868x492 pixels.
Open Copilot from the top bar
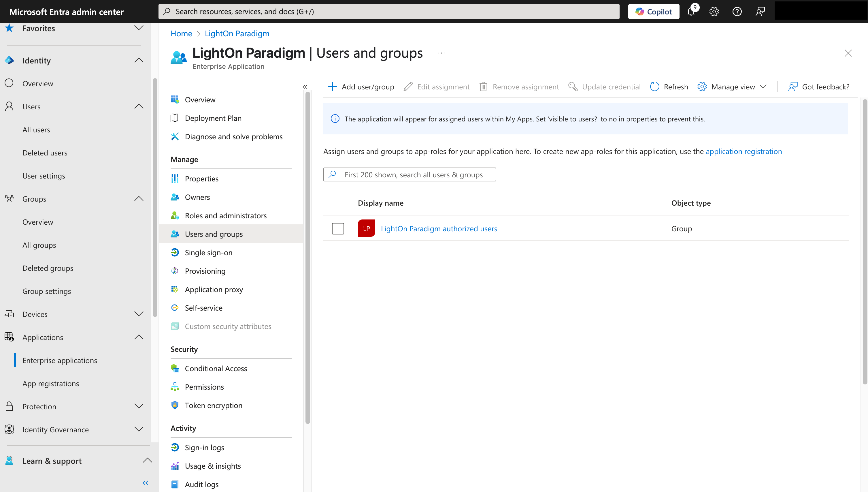(x=653, y=11)
